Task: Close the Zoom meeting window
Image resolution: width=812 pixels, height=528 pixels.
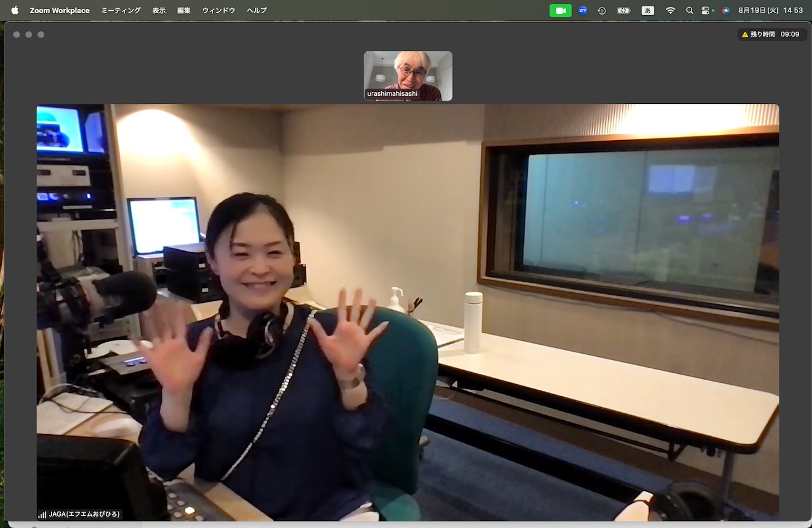Action: click(16, 34)
